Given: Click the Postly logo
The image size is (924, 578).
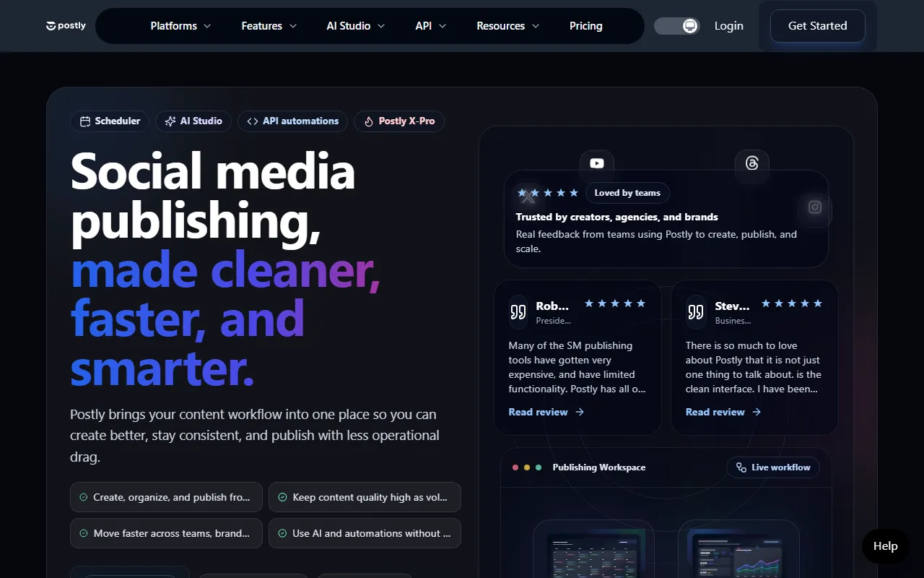Looking at the screenshot, I should pos(66,26).
